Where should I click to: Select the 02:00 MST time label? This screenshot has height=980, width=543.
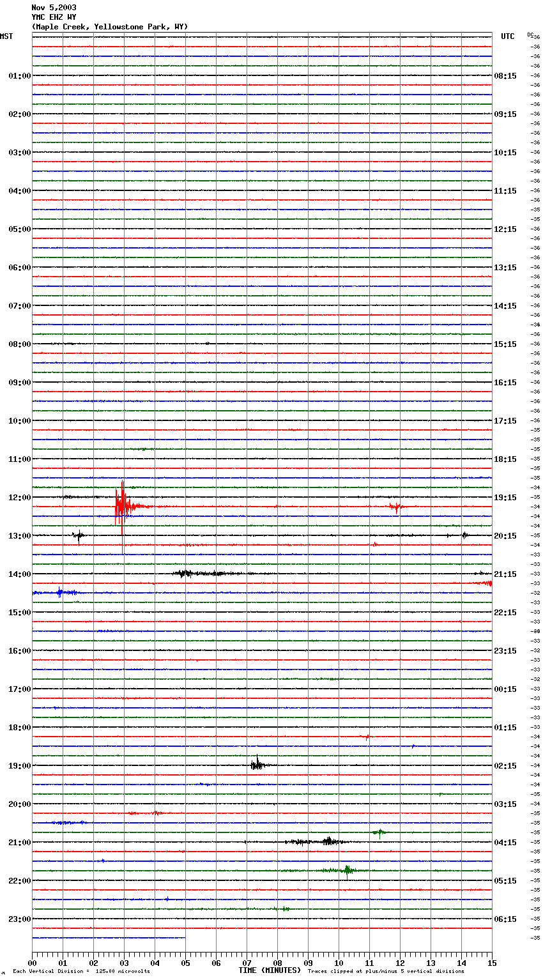[x=20, y=114]
